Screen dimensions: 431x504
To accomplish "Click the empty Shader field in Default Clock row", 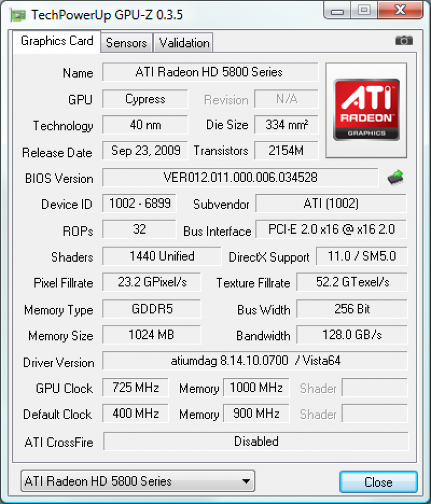I will (375, 413).
